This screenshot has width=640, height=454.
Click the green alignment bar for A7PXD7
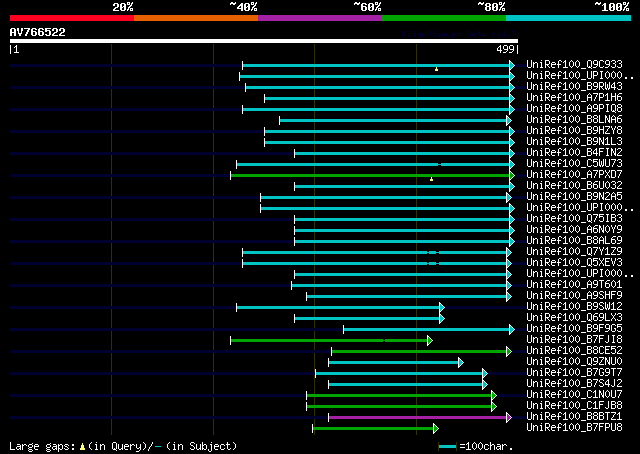[370, 176]
